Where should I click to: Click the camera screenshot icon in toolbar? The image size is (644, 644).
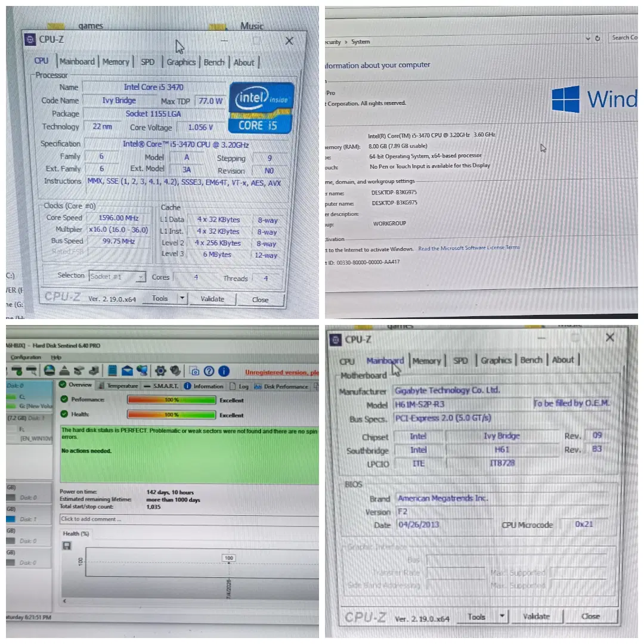pyautogui.click(x=194, y=371)
